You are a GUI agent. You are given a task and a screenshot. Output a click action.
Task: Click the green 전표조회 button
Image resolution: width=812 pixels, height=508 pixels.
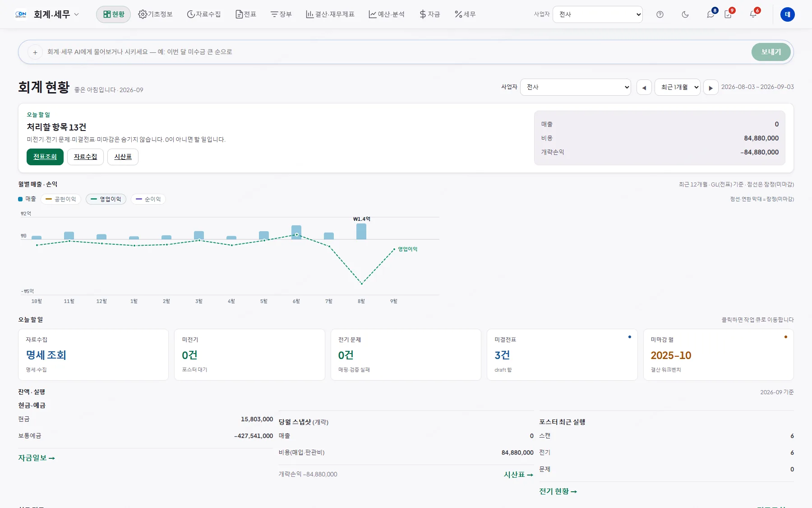(x=45, y=157)
